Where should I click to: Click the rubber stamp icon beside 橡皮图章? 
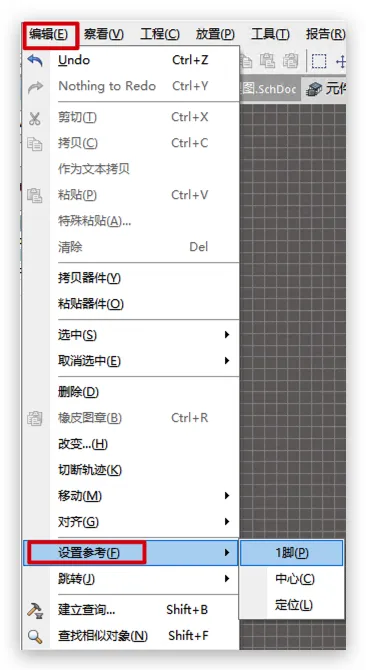[35, 418]
